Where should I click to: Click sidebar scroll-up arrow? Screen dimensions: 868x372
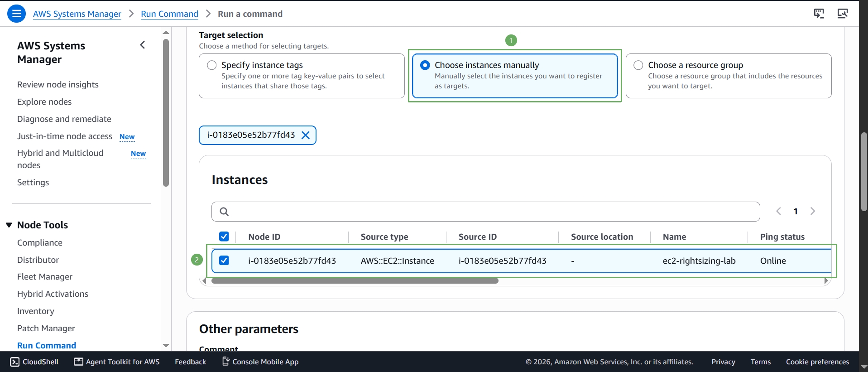pos(166,32)
